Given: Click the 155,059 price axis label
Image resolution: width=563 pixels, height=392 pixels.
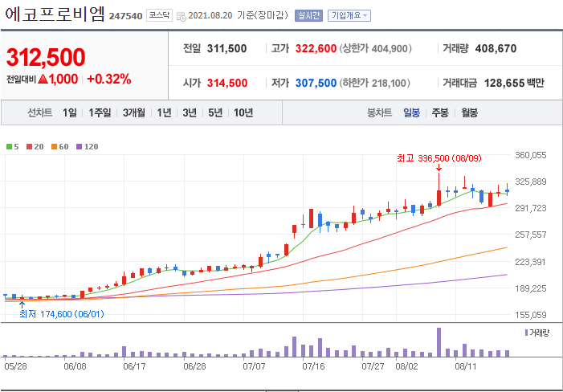Looking at the screenshot, I should click(x=531, y=315).
